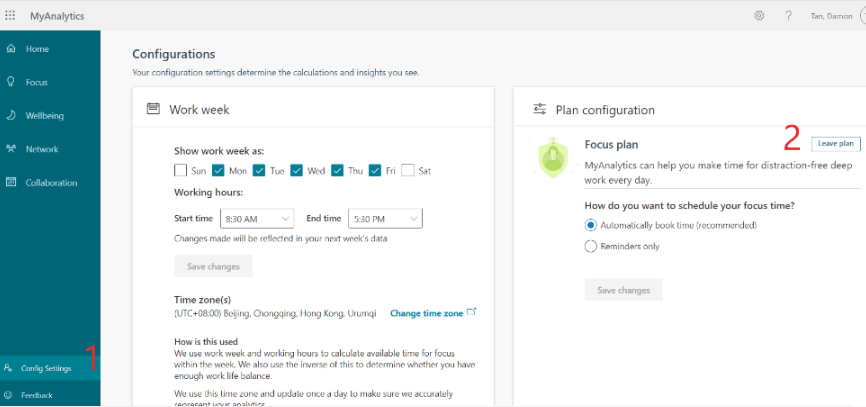Screen dimensions: 866x407
Task: Uncheck the Fri workday checkbox
Action: (376, 170)
